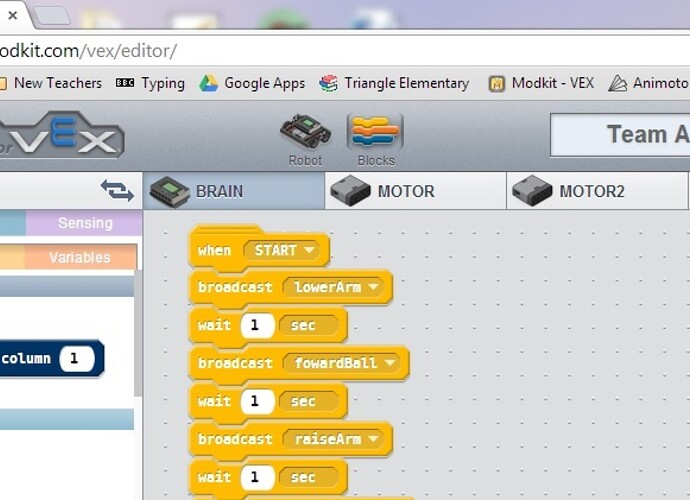The height and width of the screenshot is (500, 690).
Task: Switch to the Blocks view
Action: point(376,140)
